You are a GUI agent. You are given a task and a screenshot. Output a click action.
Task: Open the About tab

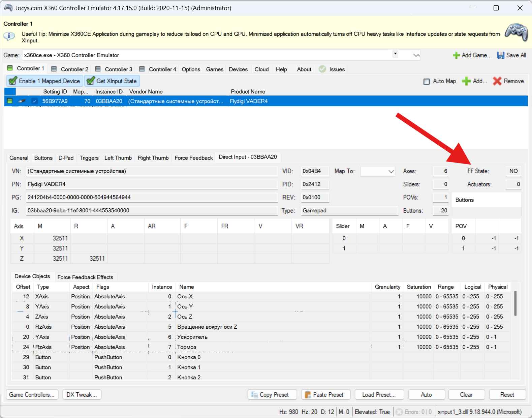[304, 69]
